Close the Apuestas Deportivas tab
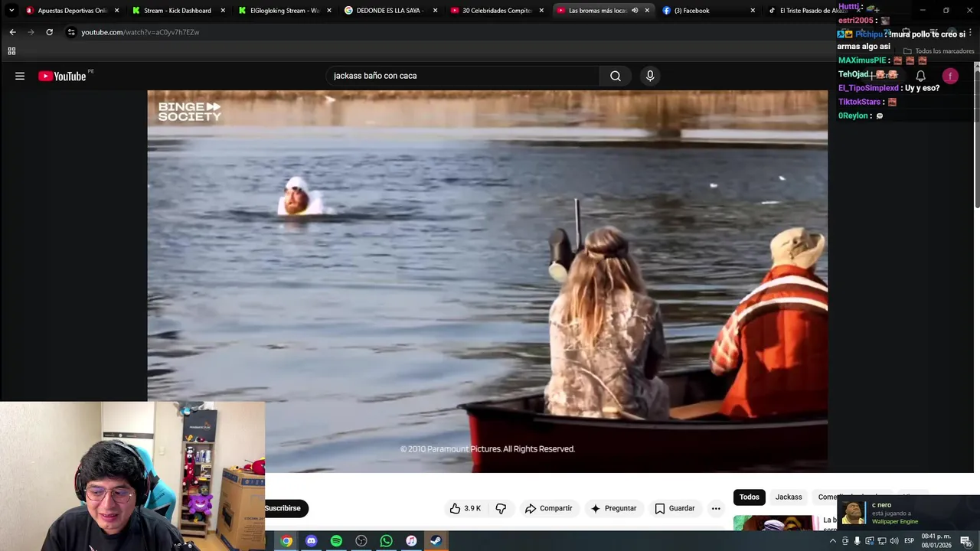Screen dimensions: 980x551 click(x=117, y=11)
